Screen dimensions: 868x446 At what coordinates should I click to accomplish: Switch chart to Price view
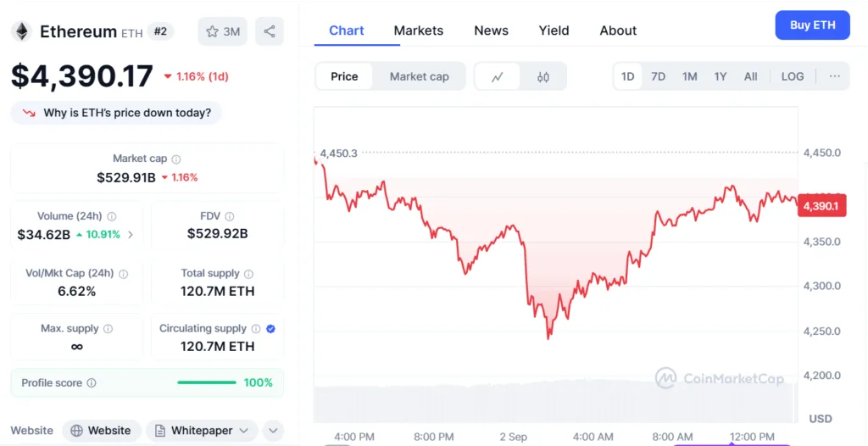tap(344, 76)
